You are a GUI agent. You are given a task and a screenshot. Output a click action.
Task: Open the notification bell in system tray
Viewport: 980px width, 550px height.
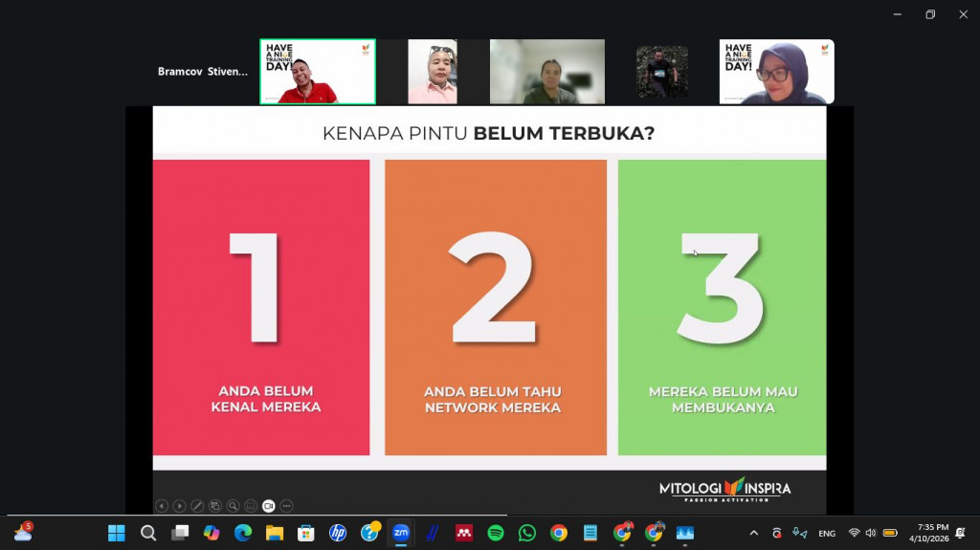click(961, 533)
